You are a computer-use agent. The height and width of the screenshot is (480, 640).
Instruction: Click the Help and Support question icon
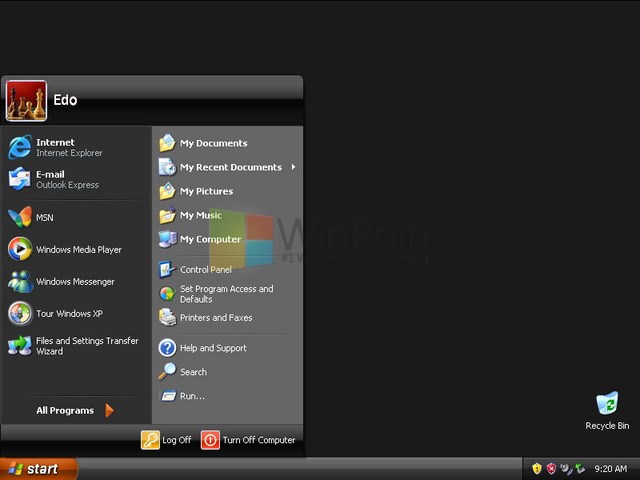(x=167, y=348)
